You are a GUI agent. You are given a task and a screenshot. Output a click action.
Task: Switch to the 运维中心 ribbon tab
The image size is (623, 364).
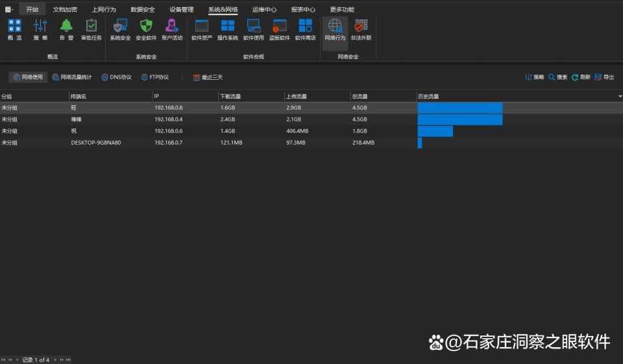[x=264, y=9]
